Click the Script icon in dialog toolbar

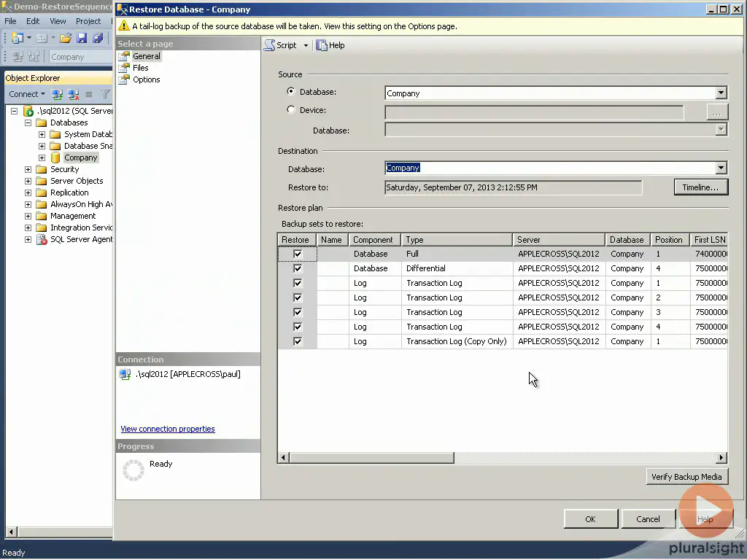pyautogui.click(x=270, y=45)
